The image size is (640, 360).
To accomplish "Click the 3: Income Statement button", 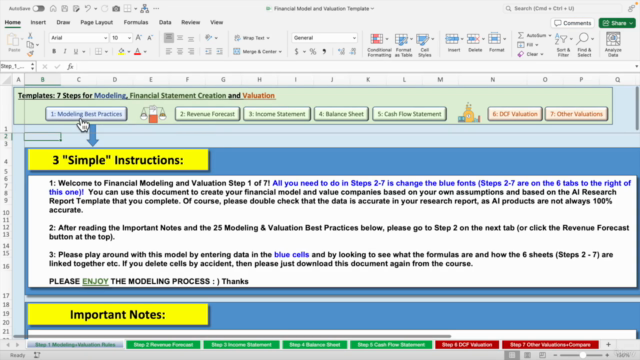I will click(277, 114).
